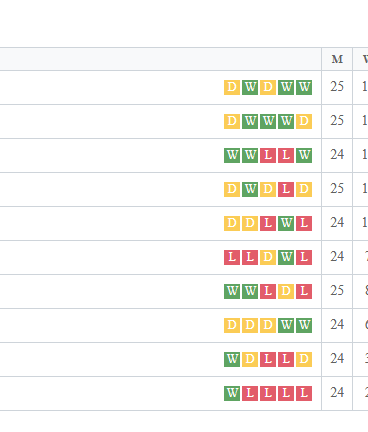Click the single draw badge in sixth row

268,257
